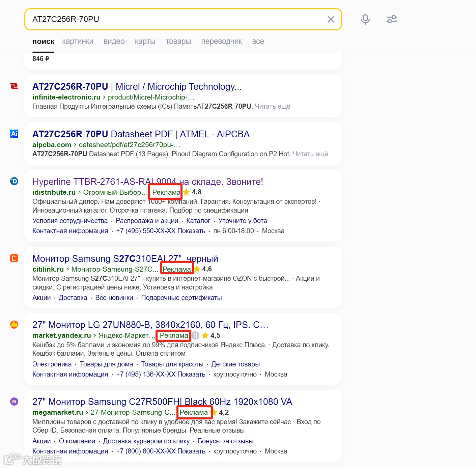Click the citilink.ru orange favicon
Image resolution: width=476 pixels, height=468 pixels.
pyautogui.click(x=14, y=258)
